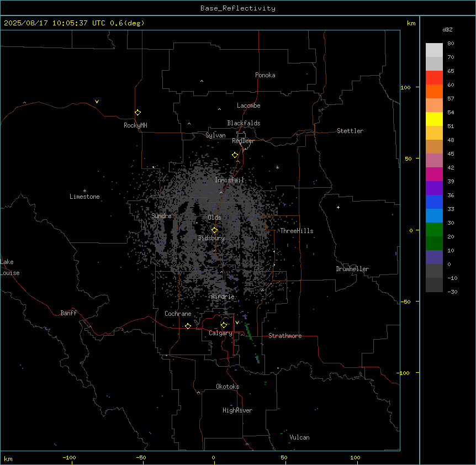
Task: Click the Vulcan city label
Action: 299,437
